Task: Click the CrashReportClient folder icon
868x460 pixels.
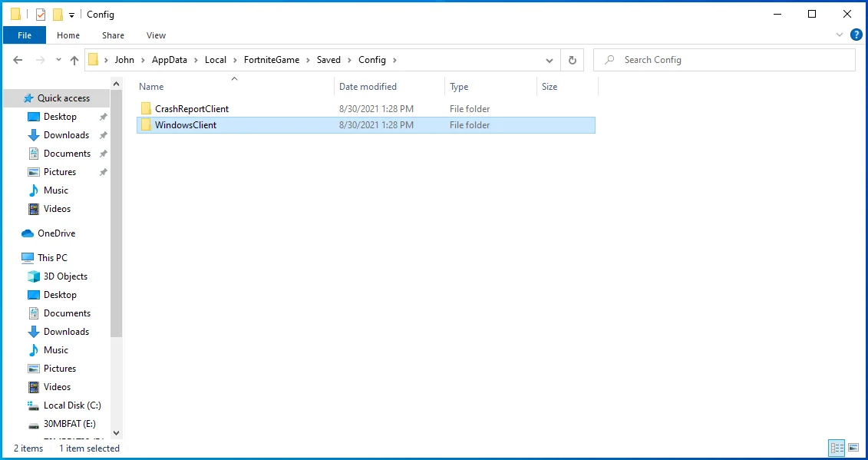Action: point(146,108)
